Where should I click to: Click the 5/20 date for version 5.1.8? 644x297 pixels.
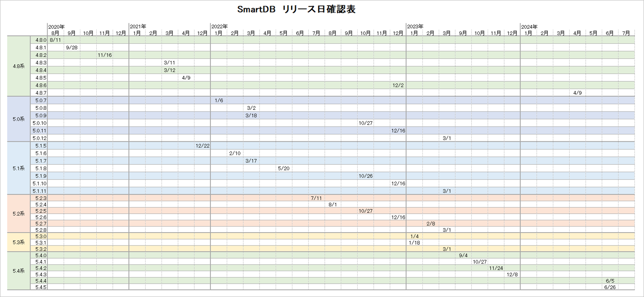tap(284, 168)
